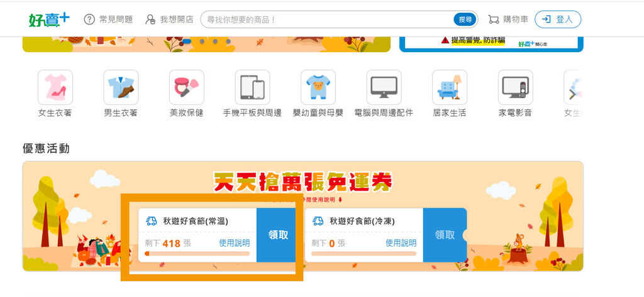
Task: Claim the 秋遊好食節(常溫) coupon
Action: coord(277,235)
